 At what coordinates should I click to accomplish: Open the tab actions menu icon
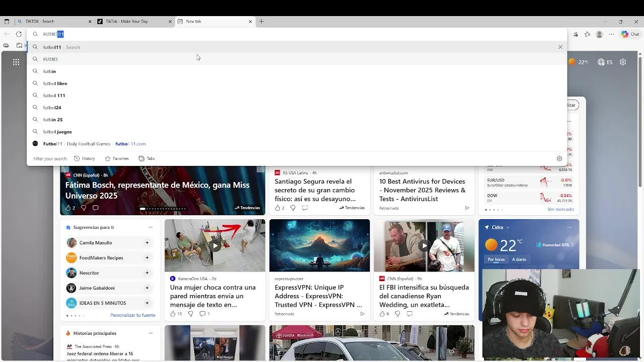click(7, 22)
